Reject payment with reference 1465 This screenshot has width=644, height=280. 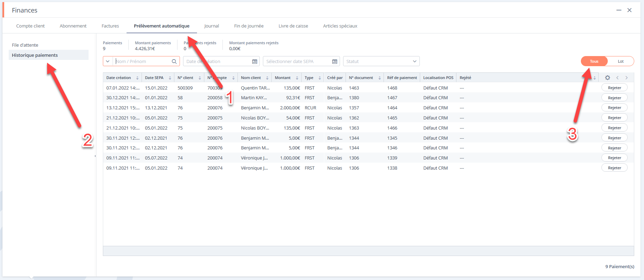[x=614, y=118]
